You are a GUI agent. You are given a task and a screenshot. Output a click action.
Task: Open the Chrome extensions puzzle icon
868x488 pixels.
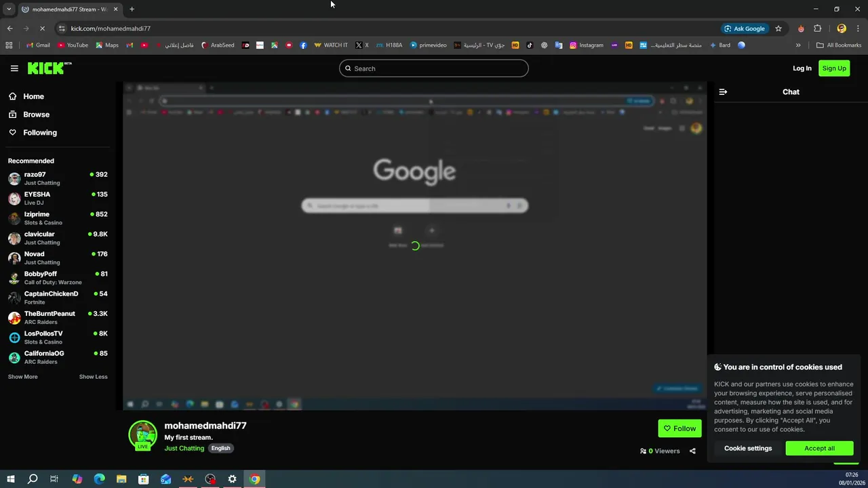tap(817, 28)
